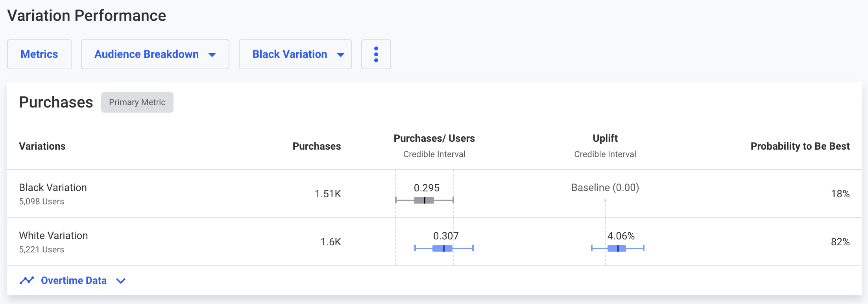Click the 18% probability value
The width and height of the screenshot is (868, 304).
click(x=840, y=194)
